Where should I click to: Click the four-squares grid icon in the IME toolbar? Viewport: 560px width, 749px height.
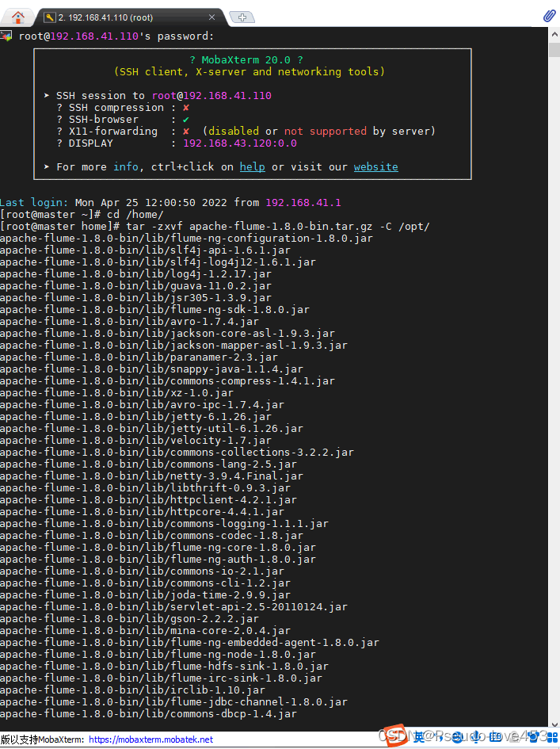tap(550, 738)
